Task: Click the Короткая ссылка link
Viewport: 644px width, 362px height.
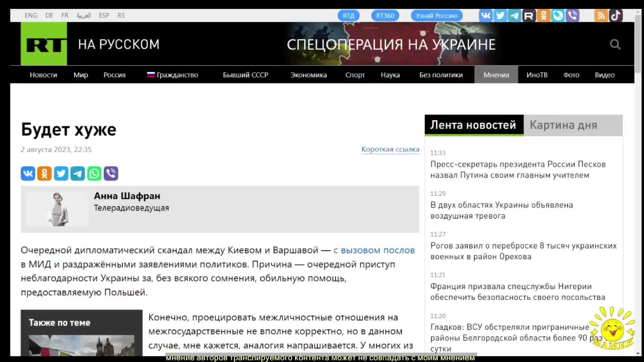Action: (x=390, y=149)
